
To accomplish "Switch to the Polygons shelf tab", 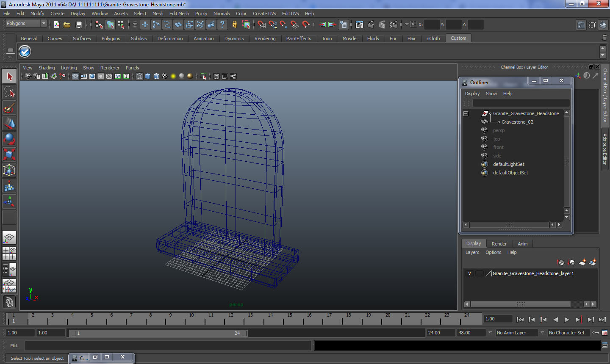I will coord(111,39).
